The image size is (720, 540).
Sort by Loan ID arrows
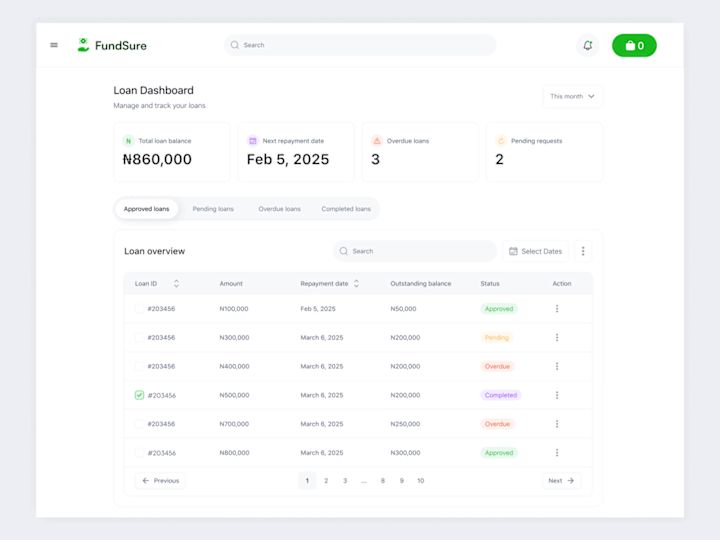[176, 284]
